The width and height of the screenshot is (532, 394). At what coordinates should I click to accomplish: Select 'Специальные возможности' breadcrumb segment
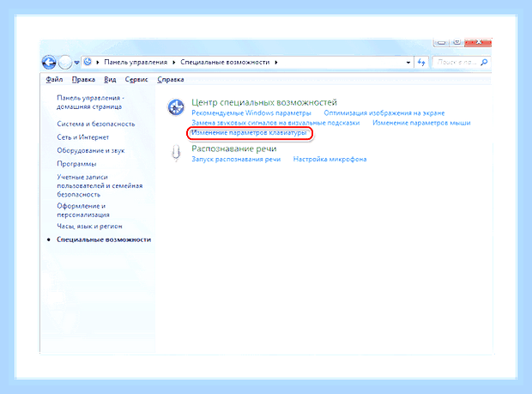coord(225,62)
